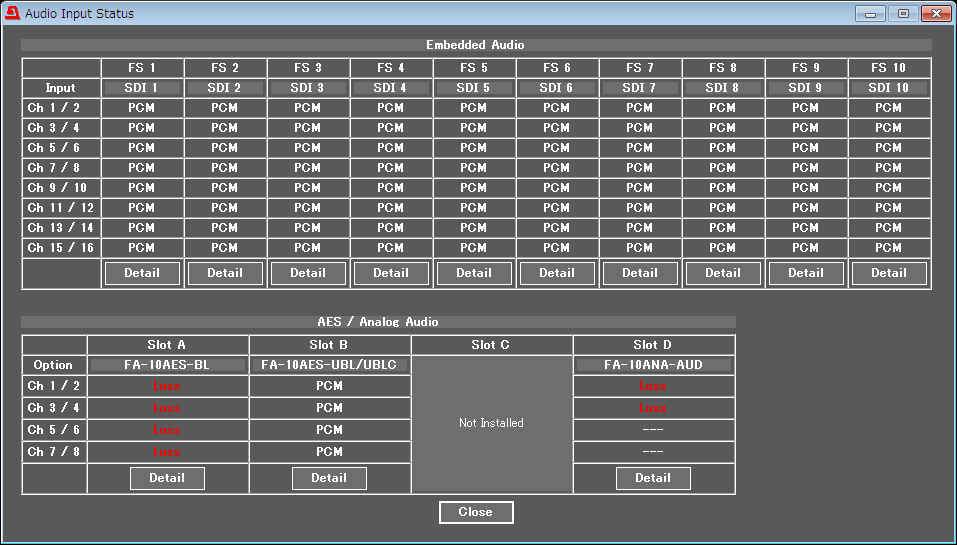
Task: Select the SDI 1 input field
Action: [x=141, y=88]
